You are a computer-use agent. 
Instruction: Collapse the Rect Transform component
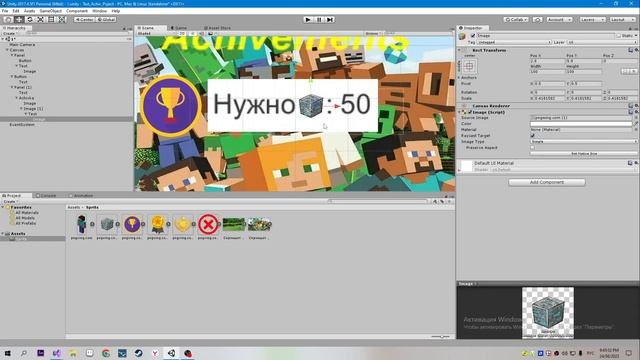click(x=459, y=50)
